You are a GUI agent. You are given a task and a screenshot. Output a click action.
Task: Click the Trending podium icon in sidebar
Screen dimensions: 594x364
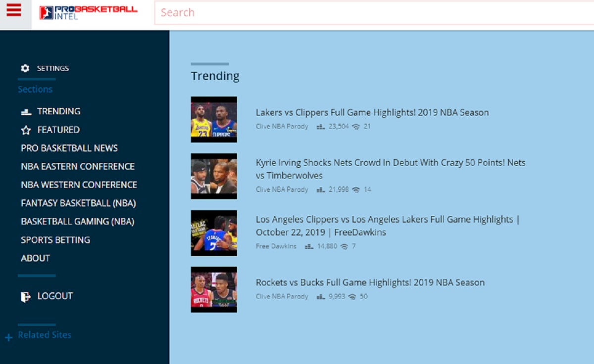tap(26, 112)
